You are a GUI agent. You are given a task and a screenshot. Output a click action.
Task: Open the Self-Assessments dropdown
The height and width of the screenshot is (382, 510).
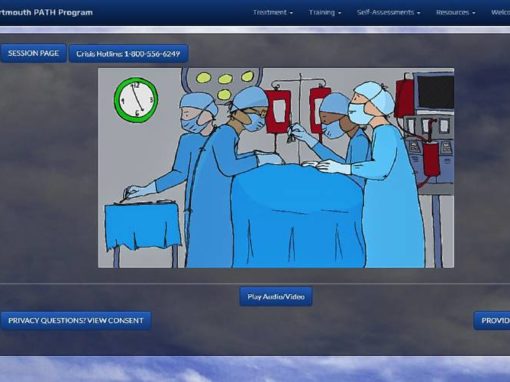pos(388,12)
